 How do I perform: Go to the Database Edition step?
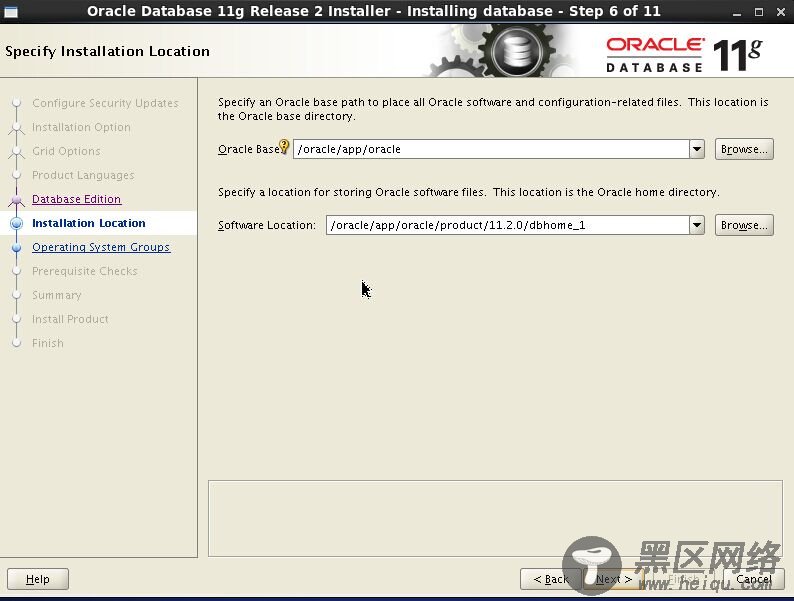[76, 199]
